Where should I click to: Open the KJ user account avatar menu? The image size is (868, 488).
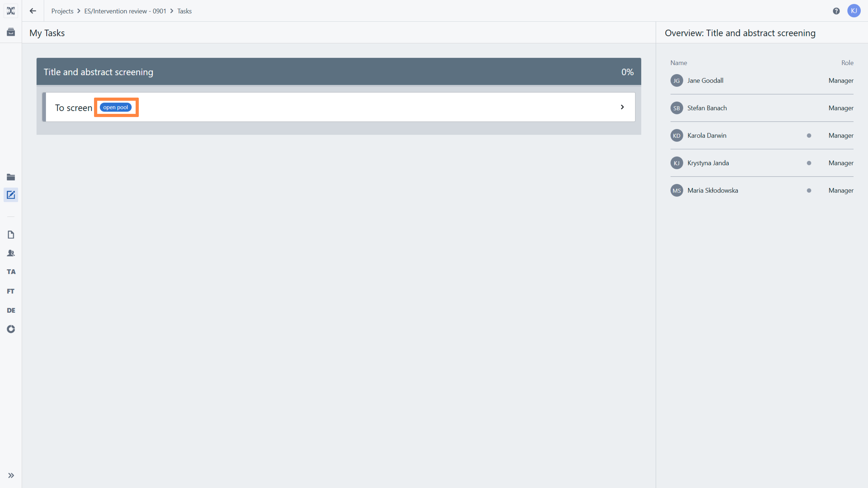(x=854, y=10)
